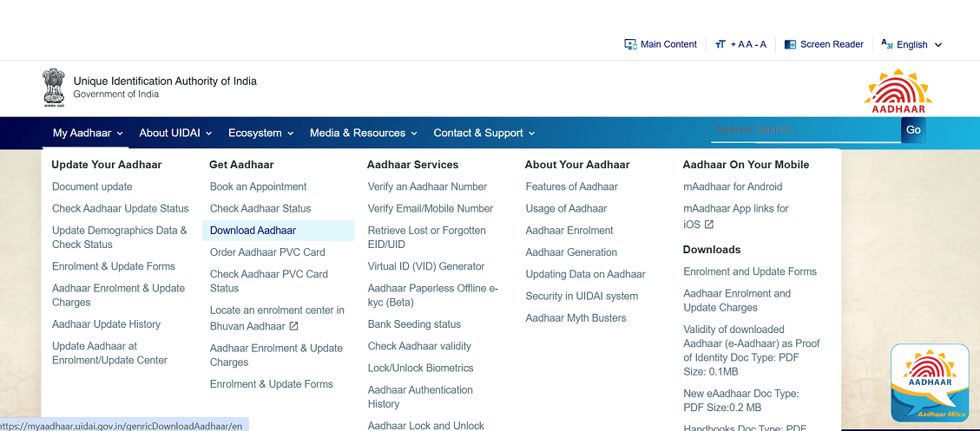Open Aadhaar Enrolment and Update Charges download
This screenshot has height=431, width=980.
[x=738, y=300]
